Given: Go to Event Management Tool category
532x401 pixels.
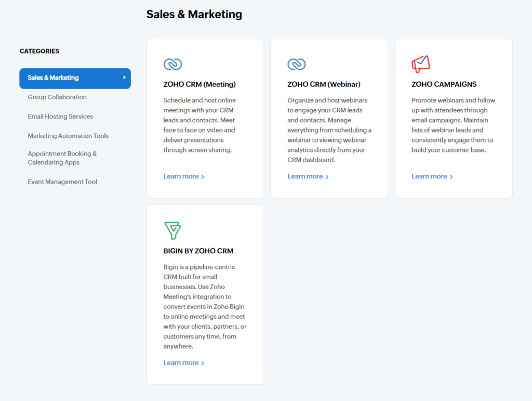Looking at the screenshot, I should tap(62, 182).
